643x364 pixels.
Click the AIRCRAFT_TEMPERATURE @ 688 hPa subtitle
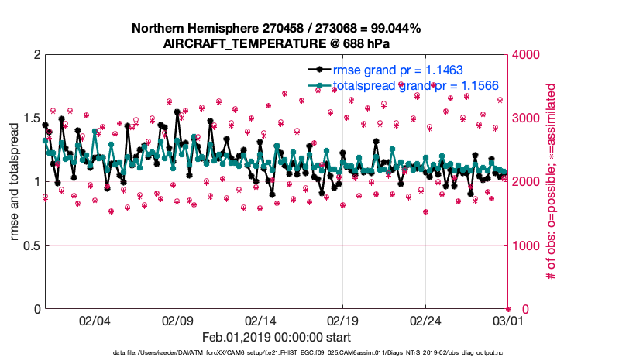[276, 43]
